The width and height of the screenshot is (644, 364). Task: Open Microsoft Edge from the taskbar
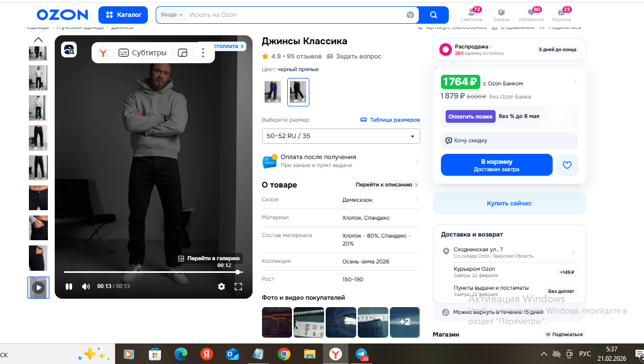pyautogui.click(x=180, y=354)
